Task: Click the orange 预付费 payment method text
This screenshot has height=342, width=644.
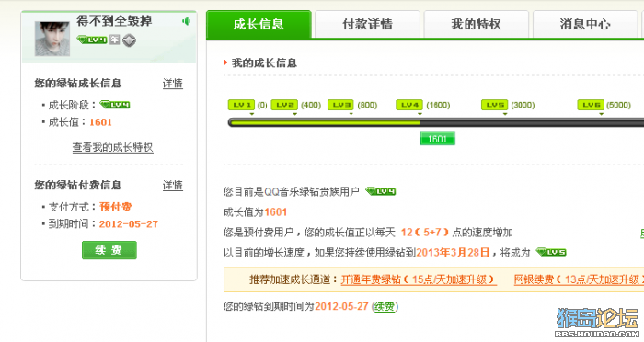Action: (x=115, y=207)
